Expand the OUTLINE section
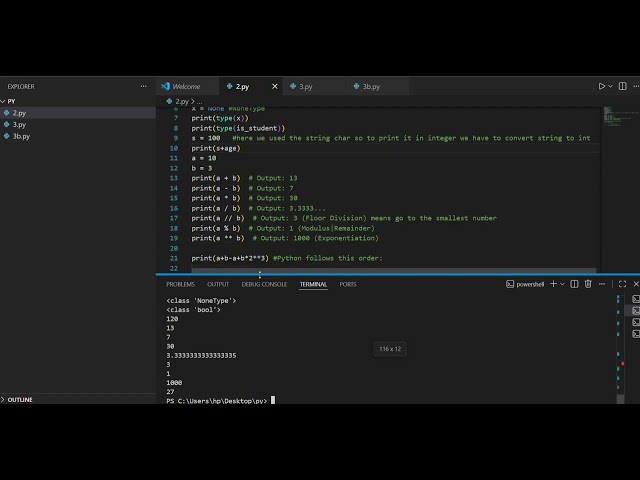Image resolution: width=640 pixels, height=480 pixels. point(78,399)
